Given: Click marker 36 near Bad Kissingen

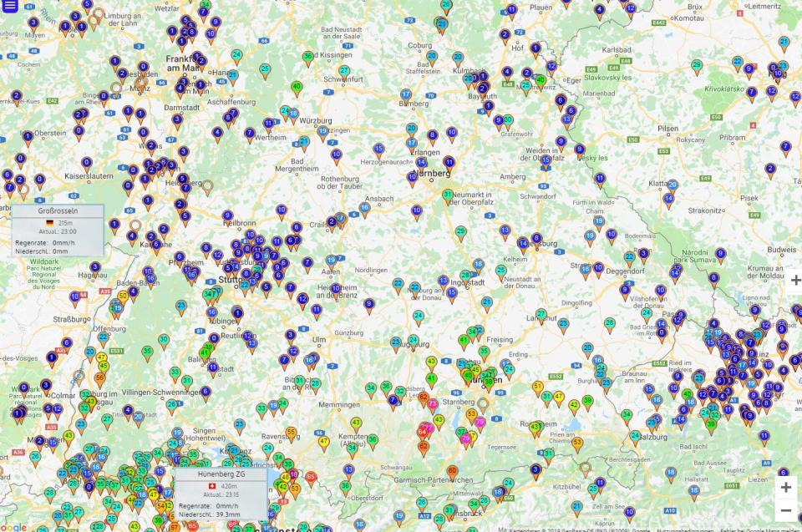Looking at the screenshot, I should (x=308, y=57).
